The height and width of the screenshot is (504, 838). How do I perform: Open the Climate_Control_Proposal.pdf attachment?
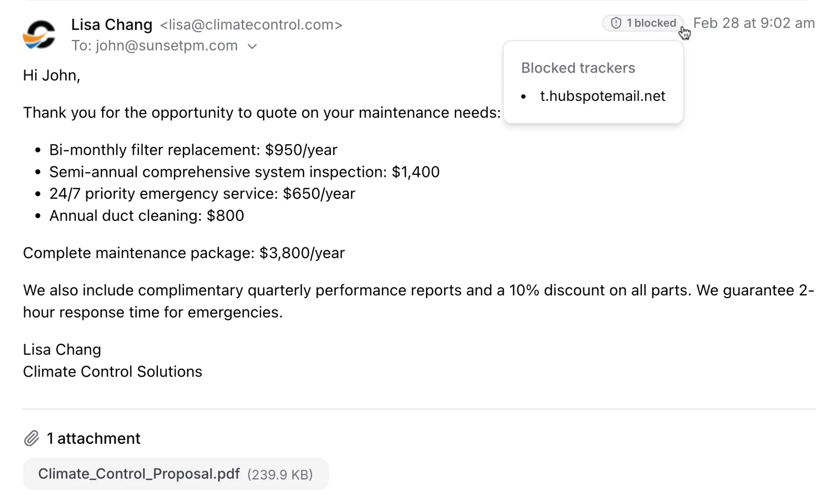point(139,474)
